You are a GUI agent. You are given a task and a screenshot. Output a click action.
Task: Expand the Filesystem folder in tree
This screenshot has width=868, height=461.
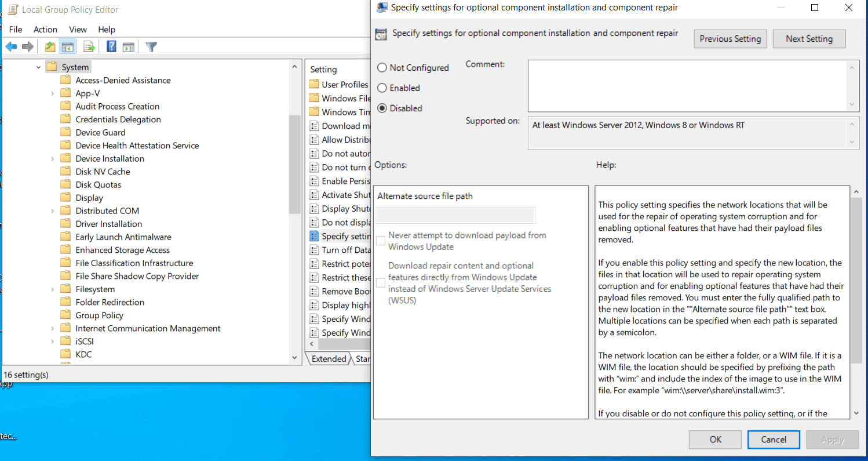(52, 289)
